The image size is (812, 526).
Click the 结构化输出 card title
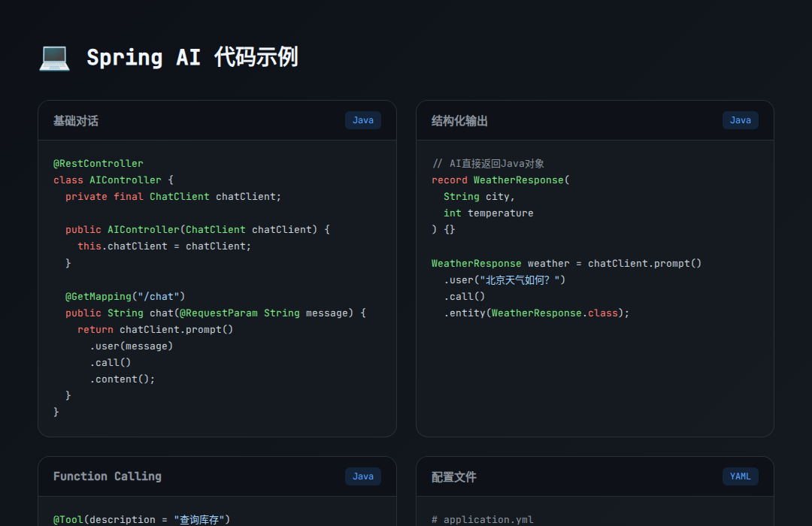coord(460,121)
